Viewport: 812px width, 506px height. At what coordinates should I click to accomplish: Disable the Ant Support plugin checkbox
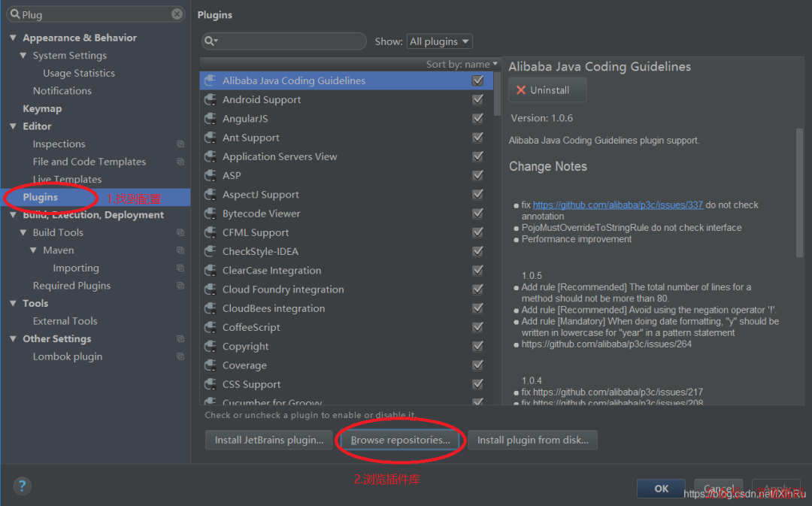click(x=478, y=138)
